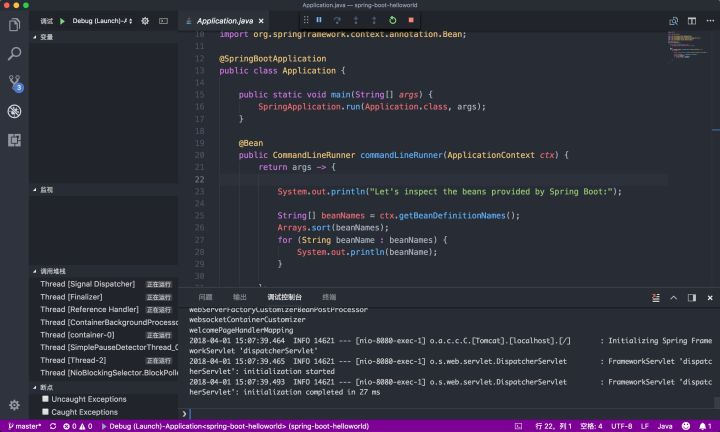The width and height of the screenshot is (720, 432).
Task: Step over in the debug toolbar
Action: (x=337, y=20)
